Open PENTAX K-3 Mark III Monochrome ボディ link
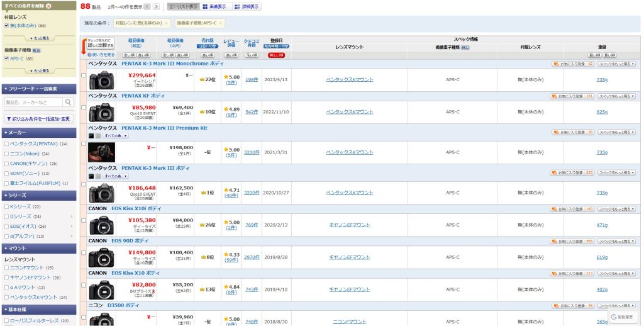The height and width of the screenshot is (326, 644). click(x=172, y=64)
